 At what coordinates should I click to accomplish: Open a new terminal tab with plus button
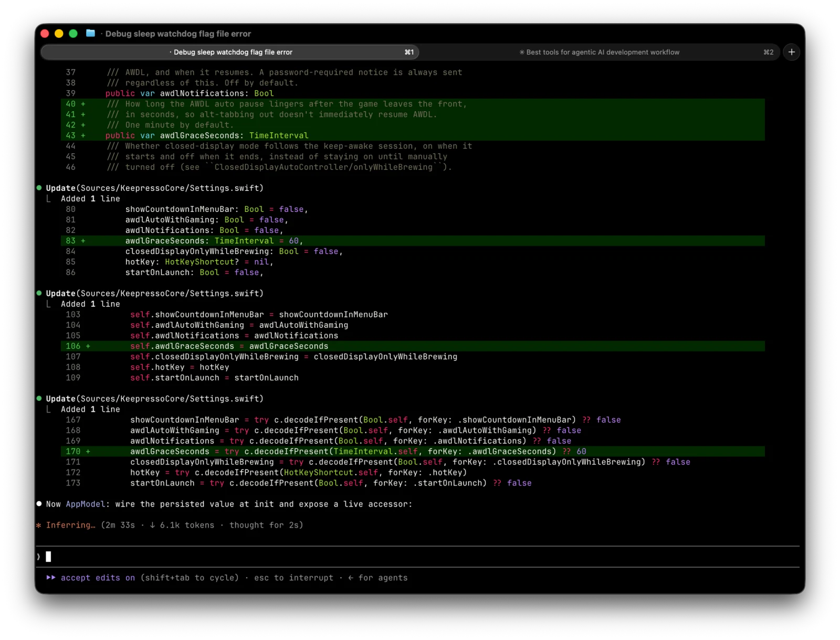(x=791, y=52)
